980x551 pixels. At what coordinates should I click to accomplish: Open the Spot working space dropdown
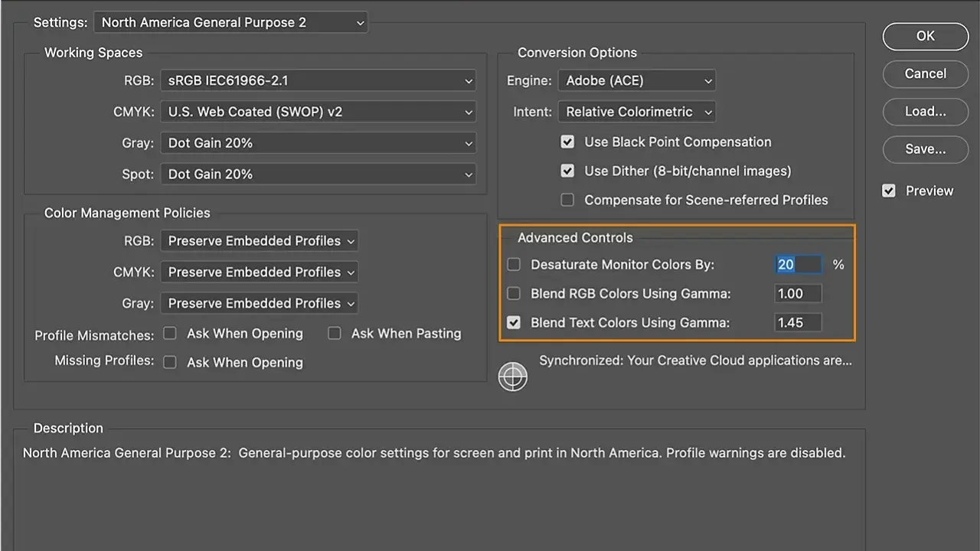click(318, 174)
